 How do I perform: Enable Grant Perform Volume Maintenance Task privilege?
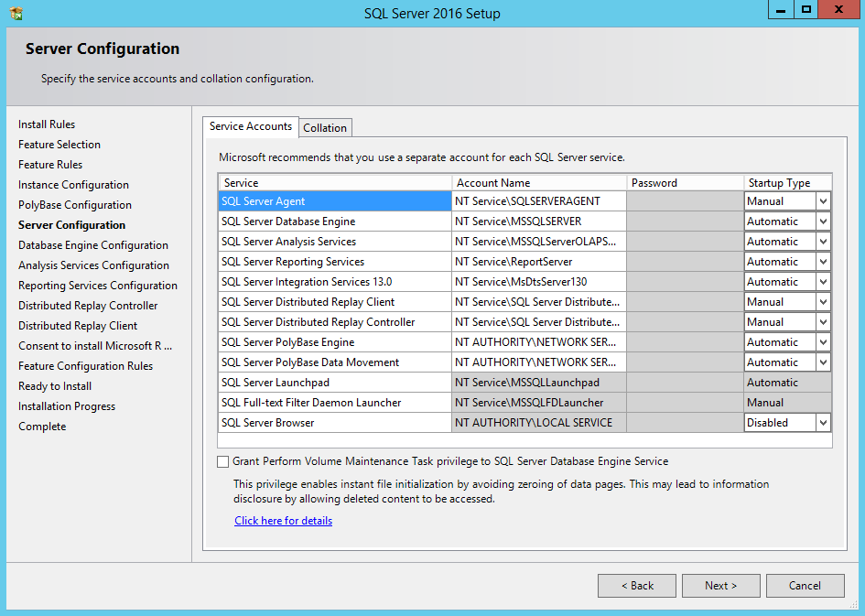tap(222, 461)
